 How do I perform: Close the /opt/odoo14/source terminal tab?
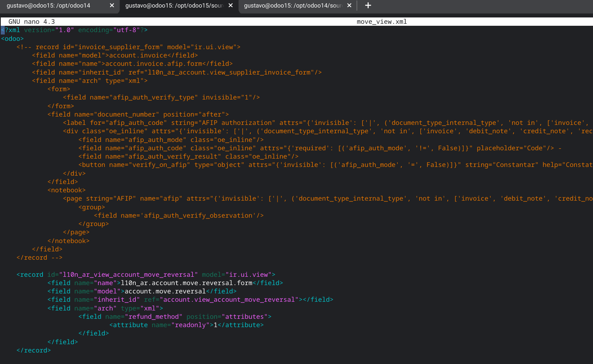tap(349, 6)
